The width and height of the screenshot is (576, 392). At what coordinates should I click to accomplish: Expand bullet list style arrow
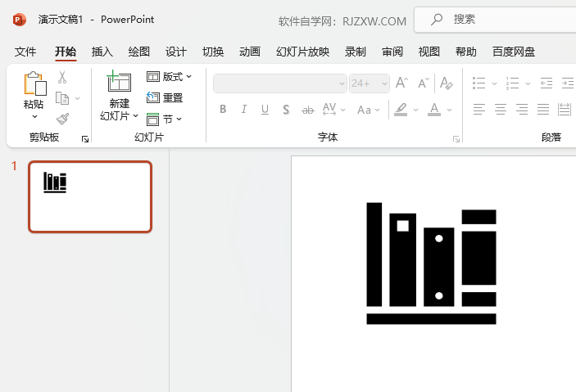coord(494,83)
